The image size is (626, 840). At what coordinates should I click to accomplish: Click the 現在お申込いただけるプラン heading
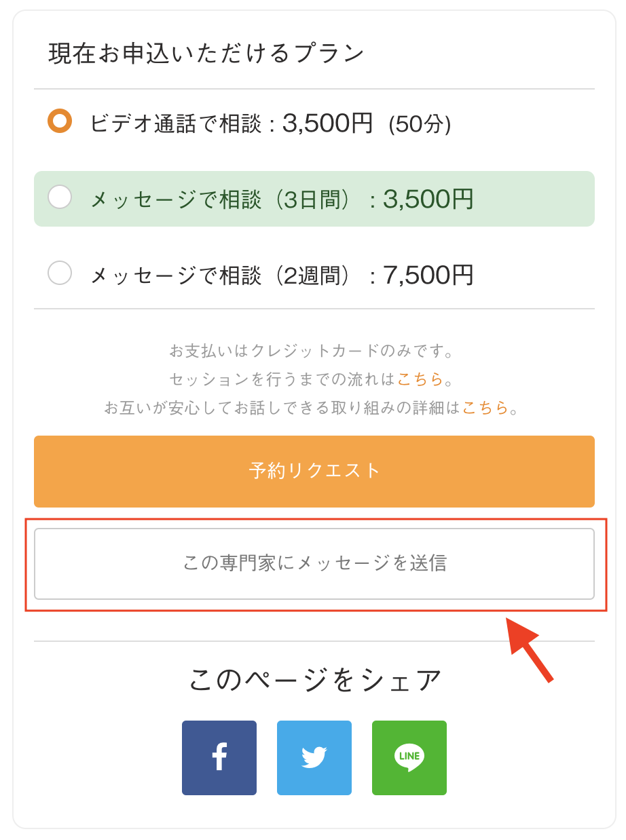[x=206, y=54]
